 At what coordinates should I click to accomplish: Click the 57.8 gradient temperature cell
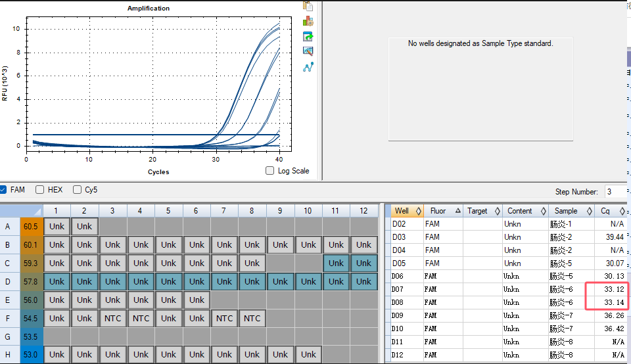pos(31,282)
